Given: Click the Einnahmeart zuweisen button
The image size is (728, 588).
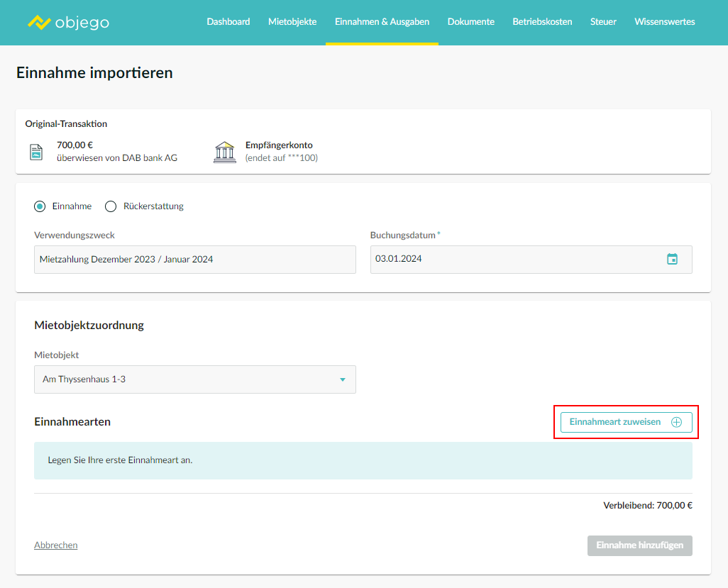Looking at the screenshot, I should (615, 422).
